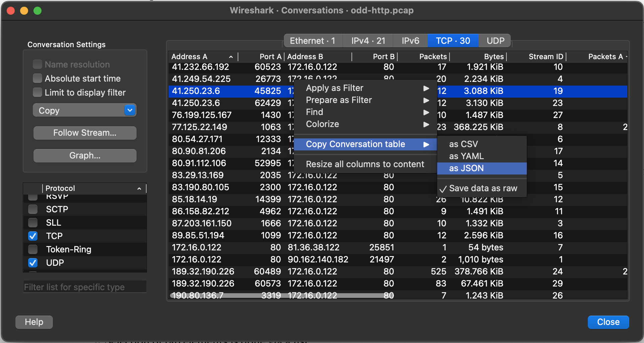Enable Absolute start time
The width and height of the screenshot is (644, 343).
37,78
